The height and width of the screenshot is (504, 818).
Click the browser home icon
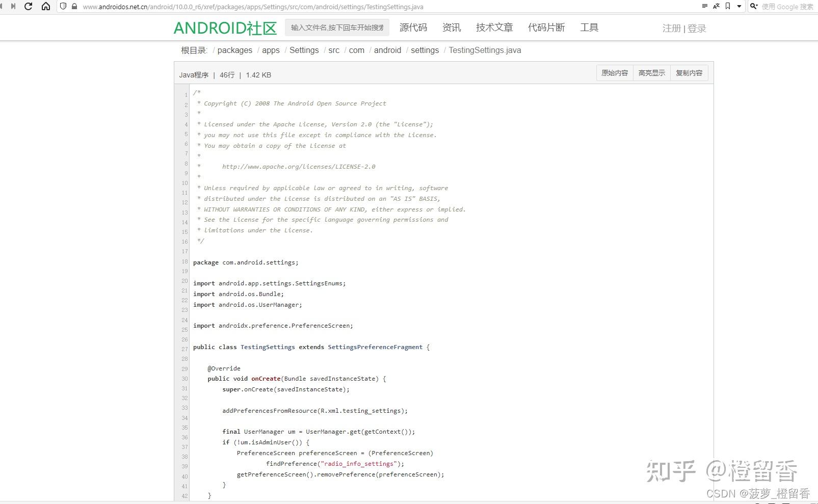45,7
